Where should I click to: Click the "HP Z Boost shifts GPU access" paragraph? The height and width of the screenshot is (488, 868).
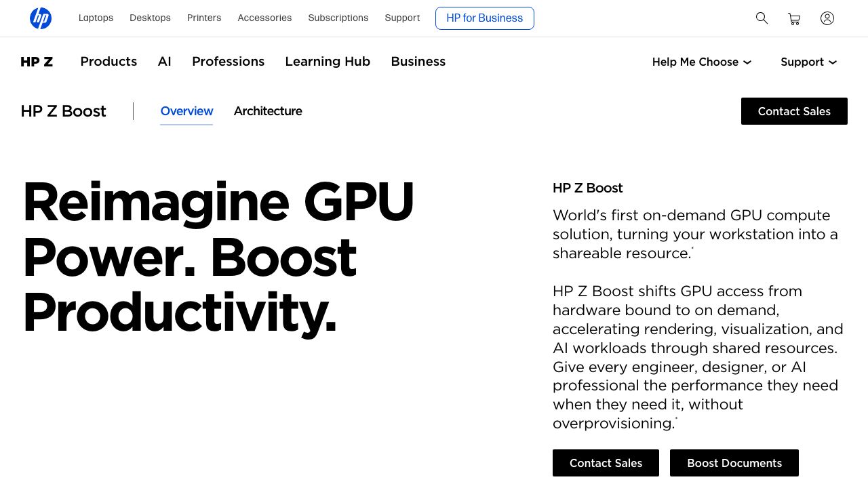click(x=698, y=357)
